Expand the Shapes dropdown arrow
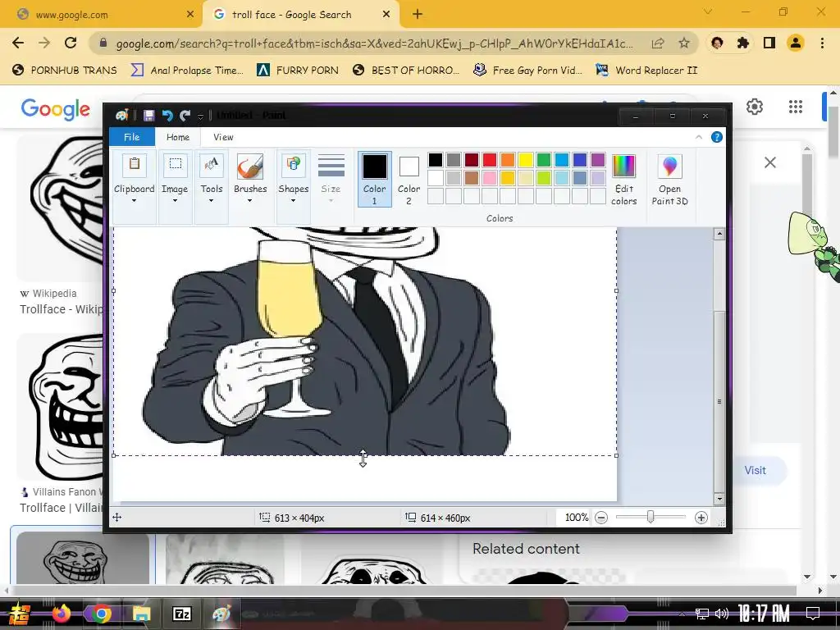The width and height of the screenshot is (840, 630). 293,201
